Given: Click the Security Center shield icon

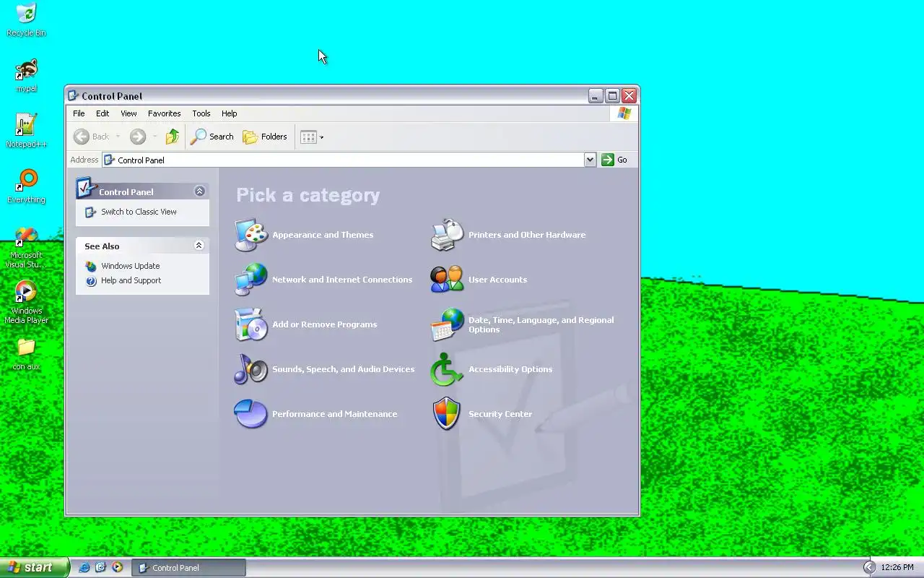Looking at the screenshot, I should (x=448, y=414).
